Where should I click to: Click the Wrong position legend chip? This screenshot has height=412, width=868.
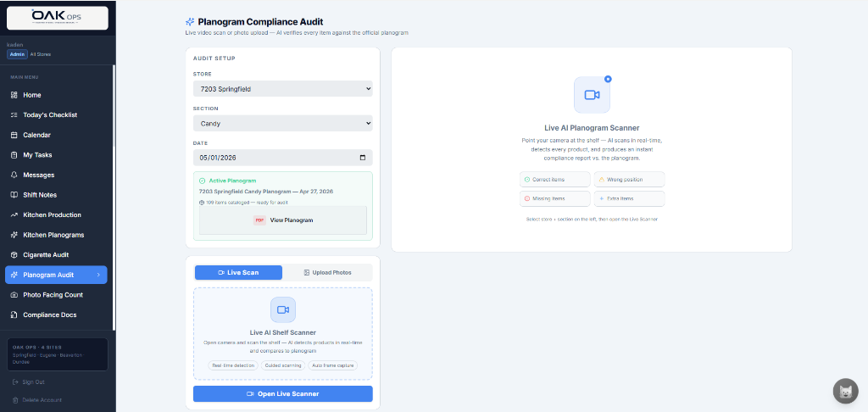tap(630, 180)
